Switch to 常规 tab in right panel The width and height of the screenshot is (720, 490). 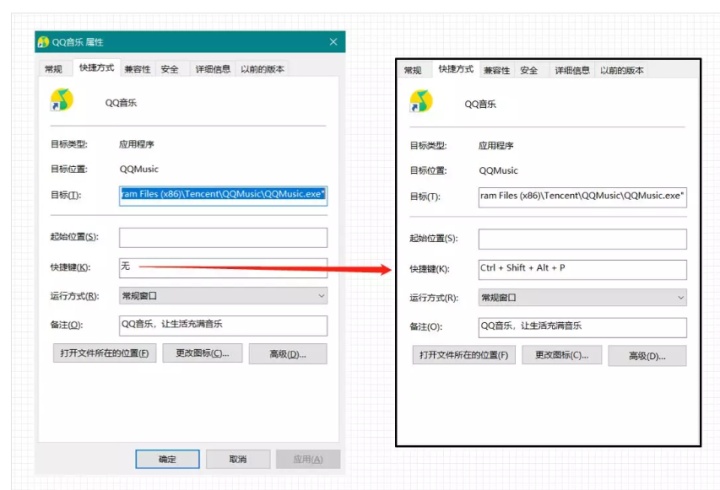pos(412,70)
